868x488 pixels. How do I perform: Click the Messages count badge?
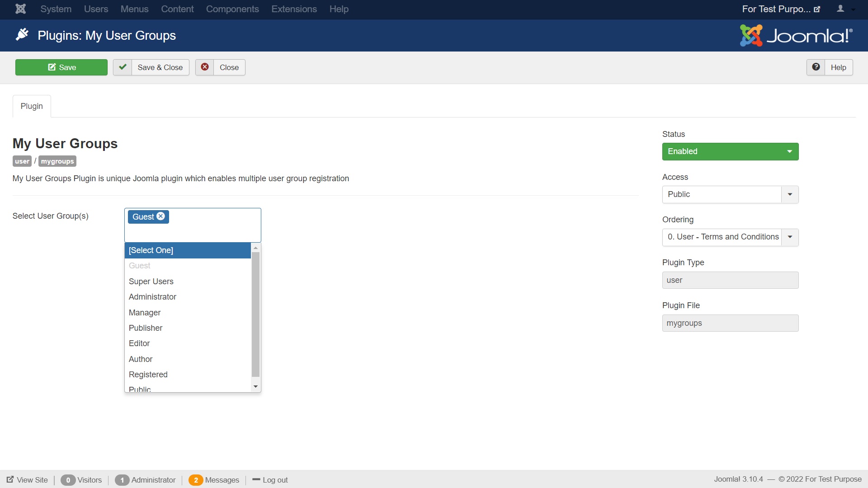(196, 480)
